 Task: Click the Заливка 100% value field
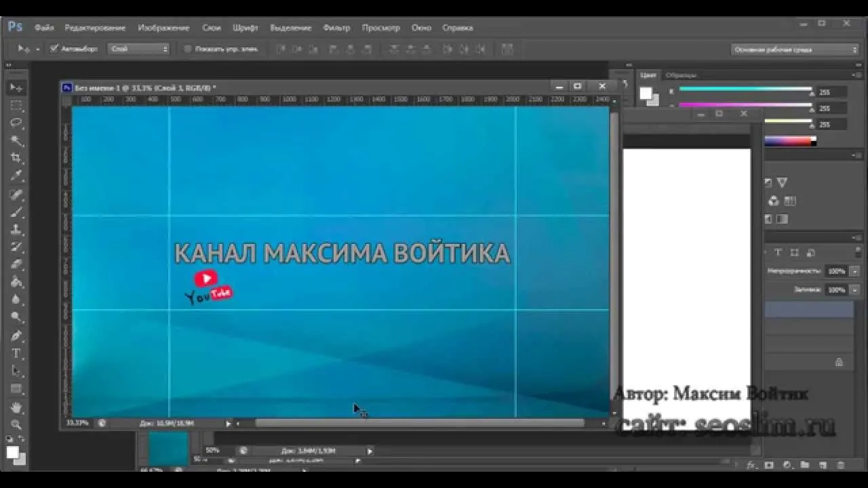pyautogui.click(x=837, y=289)
